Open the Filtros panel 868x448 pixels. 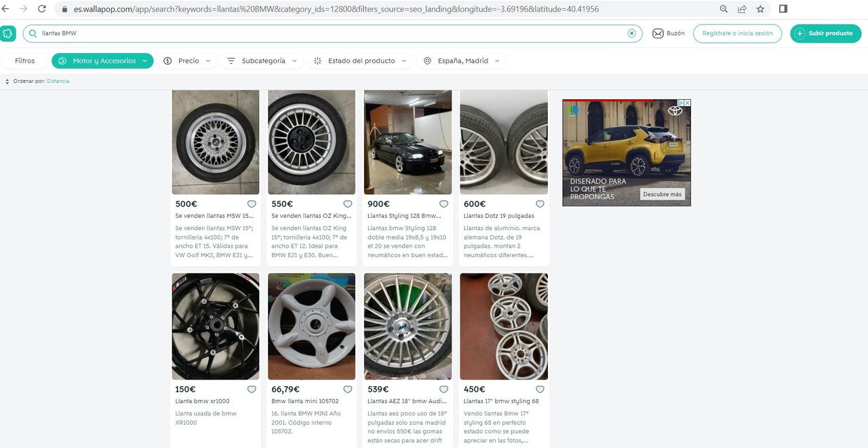(25, 61)
